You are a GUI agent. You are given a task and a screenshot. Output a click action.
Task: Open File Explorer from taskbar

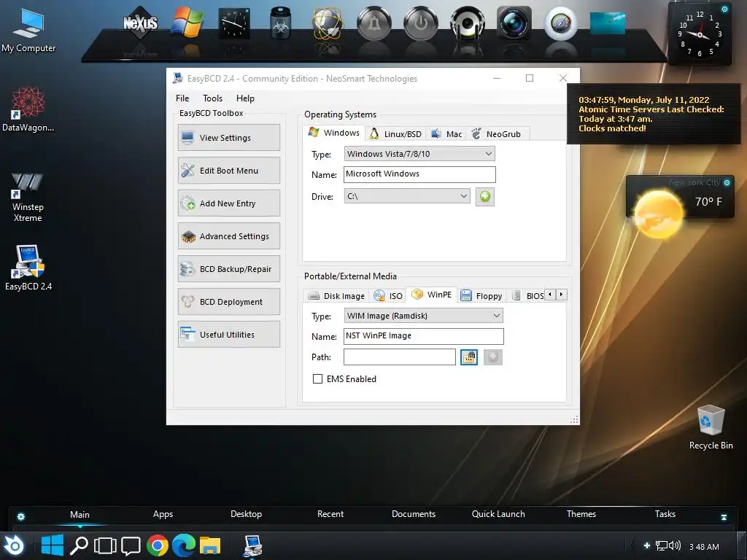209,545
